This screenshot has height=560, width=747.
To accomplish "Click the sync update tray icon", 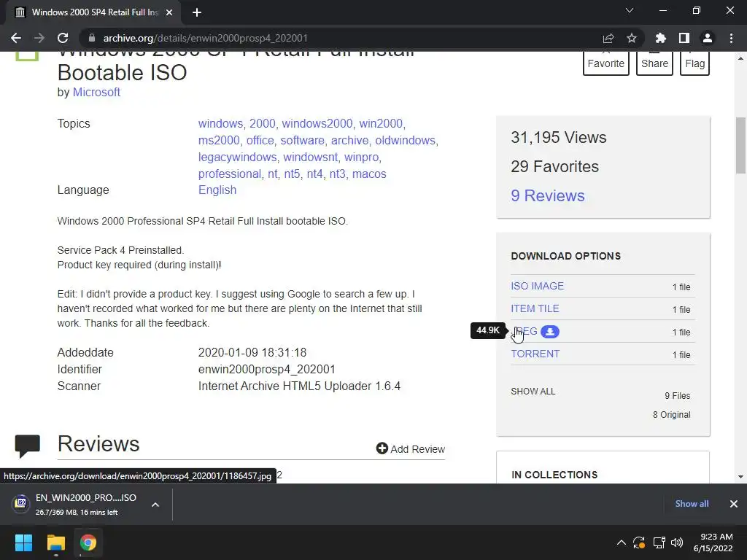I will pos(639,542).
